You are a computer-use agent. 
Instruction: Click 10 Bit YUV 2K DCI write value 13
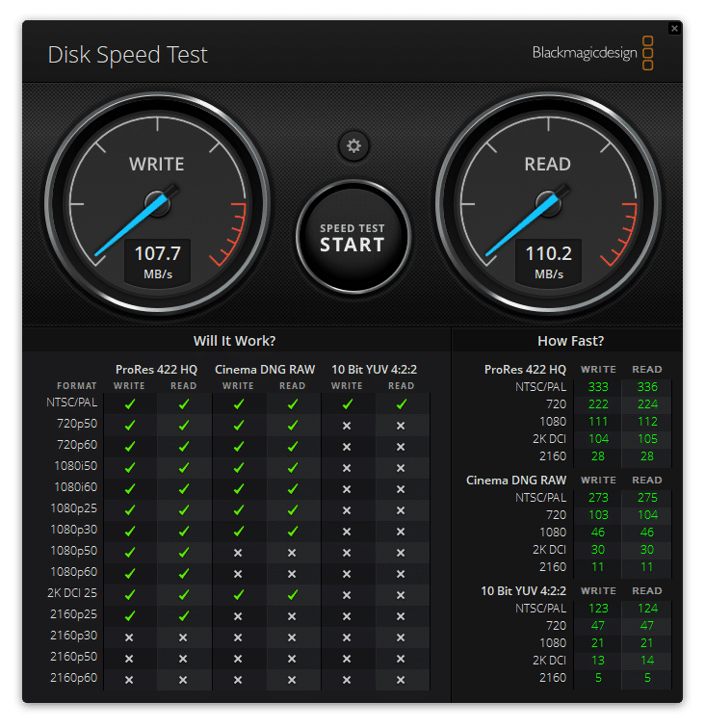pyautogui.click(x=598, y=661)
